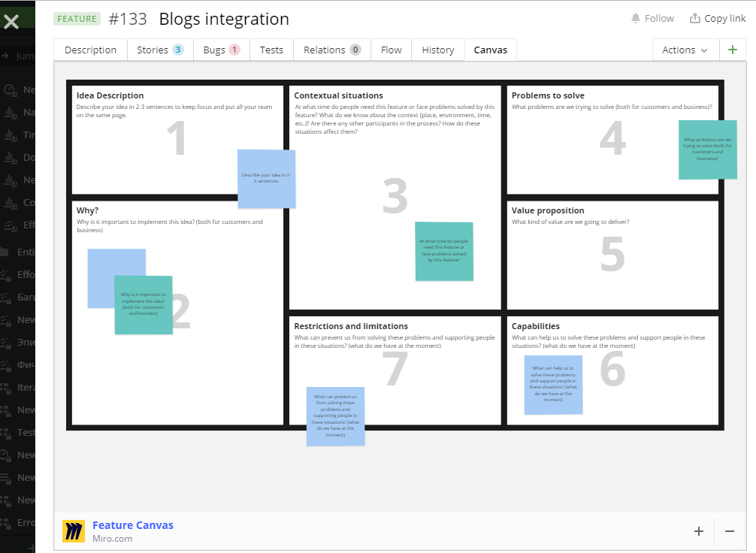Switch to the Flow tab
Image resolution: width=756 pixels, height=553 pixels.
pyautogui.click(x=391, y=50)
